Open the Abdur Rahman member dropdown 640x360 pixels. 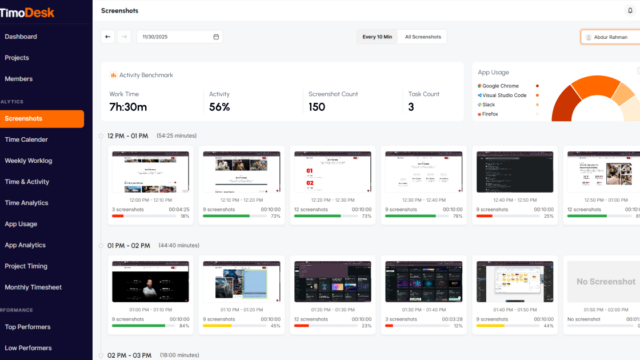(610, 37)
